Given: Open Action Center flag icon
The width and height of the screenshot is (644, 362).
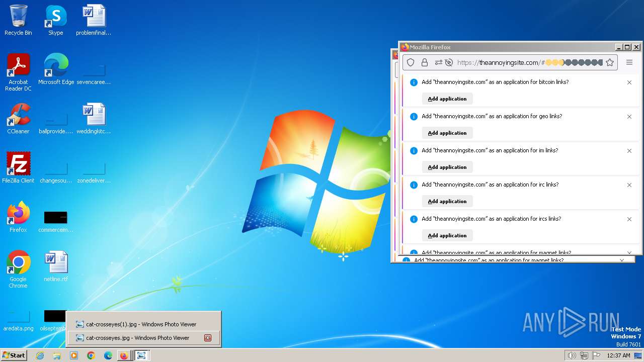Looking at the screenshot, I should 597,355.
